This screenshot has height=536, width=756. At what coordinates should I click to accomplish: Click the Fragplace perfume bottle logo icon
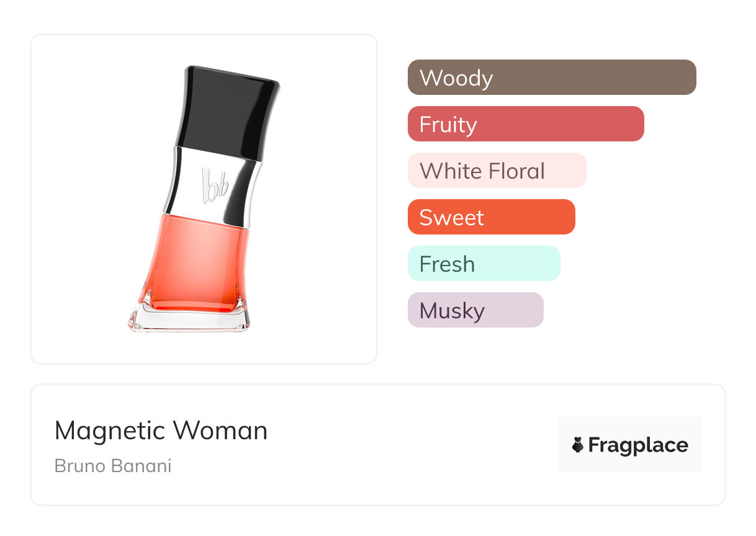578,445
